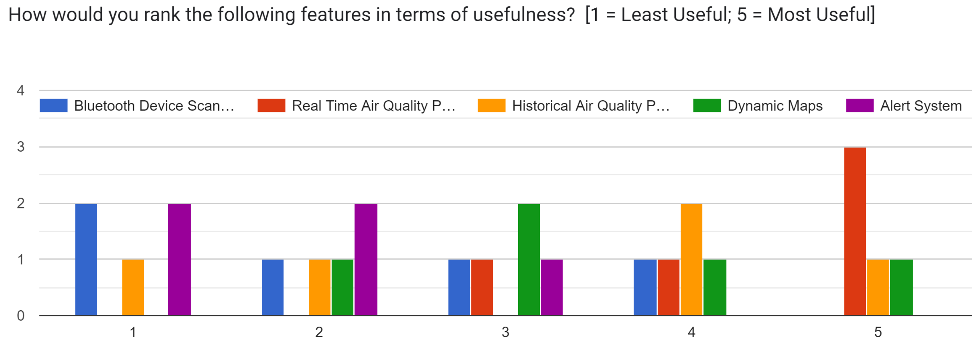
Task: Click the green Dynamic Maps legend swatch
Action: (707, 106)
